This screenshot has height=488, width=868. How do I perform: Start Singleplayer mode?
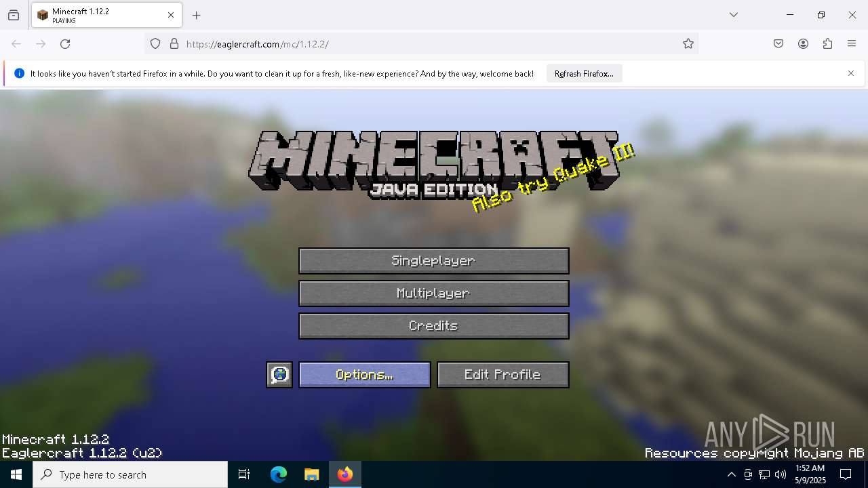pyautogui.click(x=434, y=261)
